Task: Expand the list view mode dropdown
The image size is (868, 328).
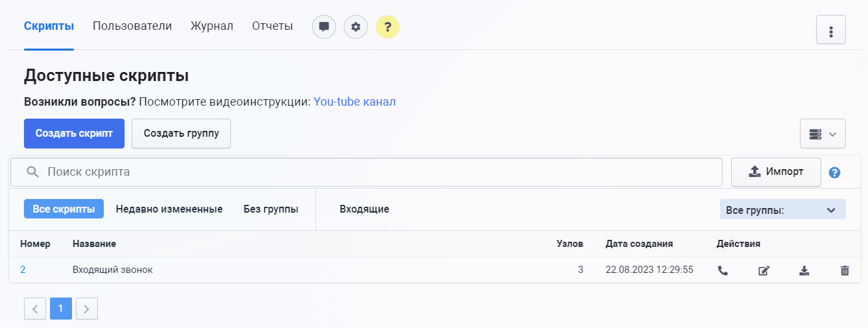Action: tap(823, 134)
